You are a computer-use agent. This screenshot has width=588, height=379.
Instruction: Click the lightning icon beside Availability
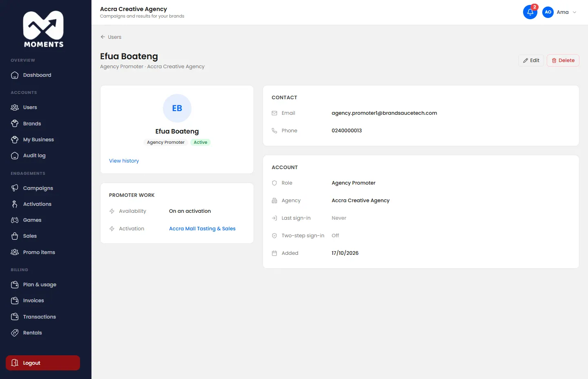(x=112, y=211)
